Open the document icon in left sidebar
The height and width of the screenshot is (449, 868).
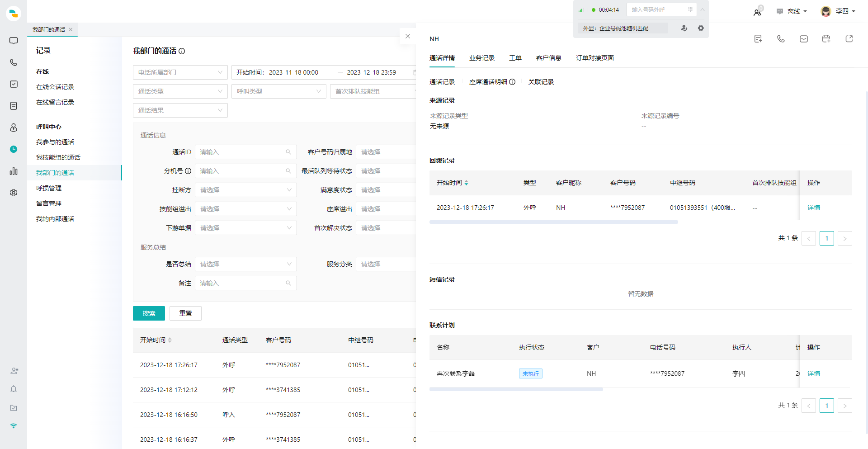[x=14, y=106]
